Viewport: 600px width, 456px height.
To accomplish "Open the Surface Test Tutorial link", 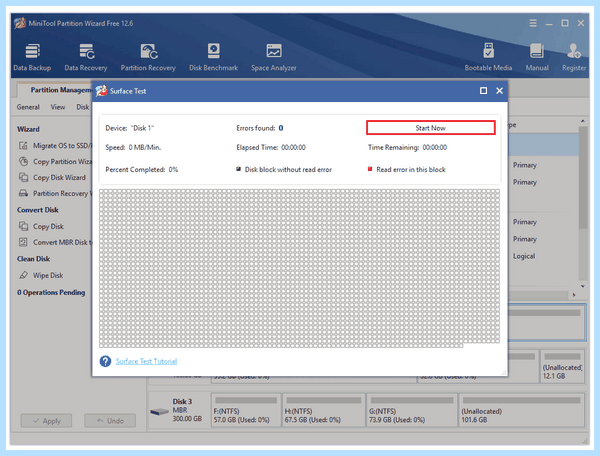I will (x=146, y=361).
